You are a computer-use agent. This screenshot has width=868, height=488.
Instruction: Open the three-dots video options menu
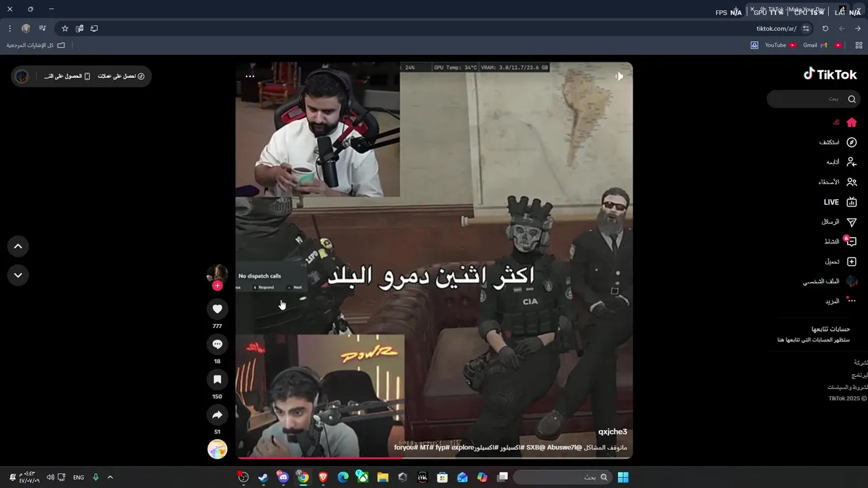coord(250,76)
